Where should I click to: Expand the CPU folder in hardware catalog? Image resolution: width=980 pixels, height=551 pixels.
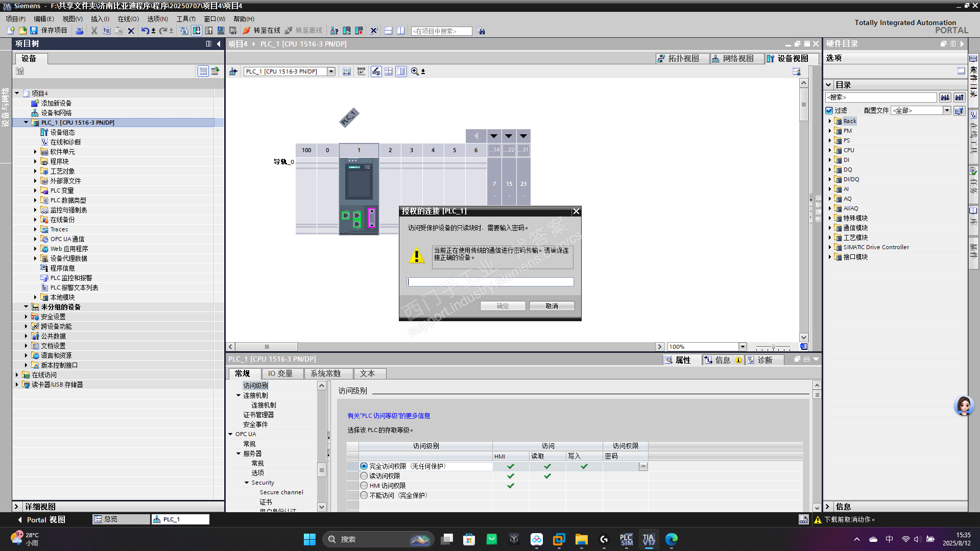pos(830,150)
